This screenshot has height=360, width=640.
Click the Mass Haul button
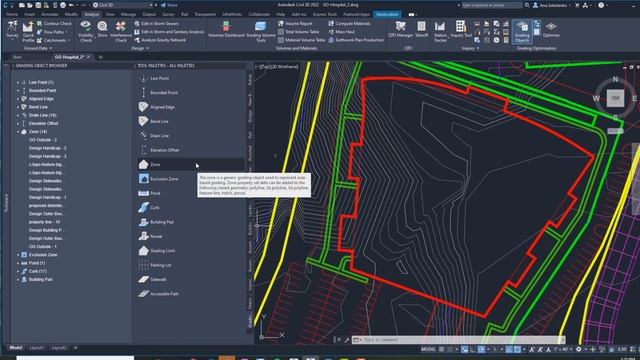point(342,32)
